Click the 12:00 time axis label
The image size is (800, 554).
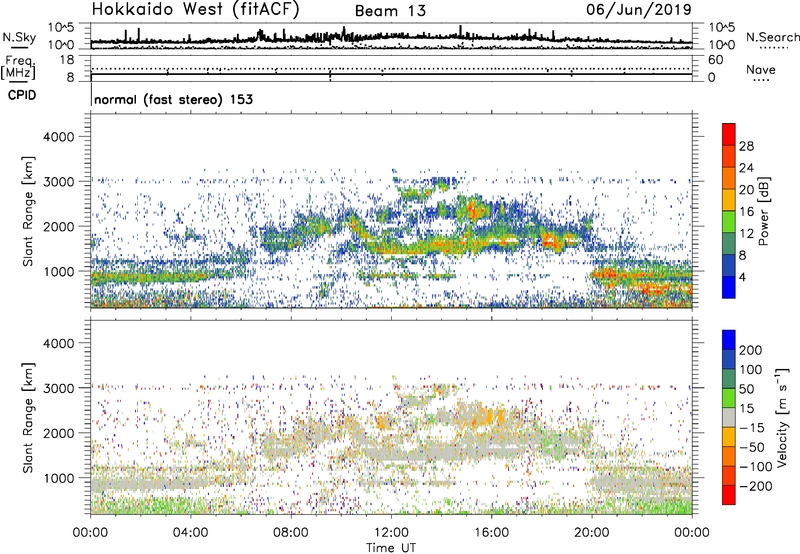click(391, 533)
